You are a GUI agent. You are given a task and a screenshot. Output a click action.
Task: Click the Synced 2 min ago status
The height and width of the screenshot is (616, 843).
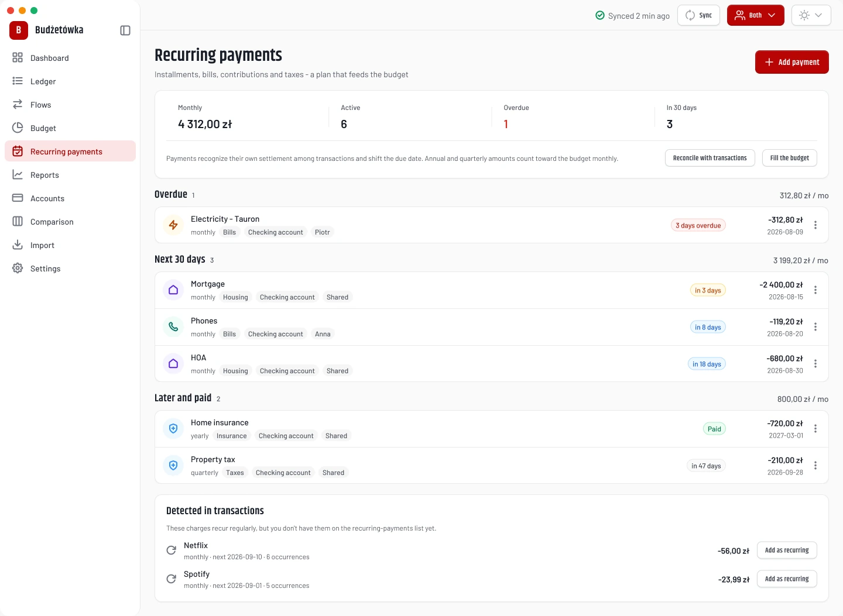[x=632, y=16]
